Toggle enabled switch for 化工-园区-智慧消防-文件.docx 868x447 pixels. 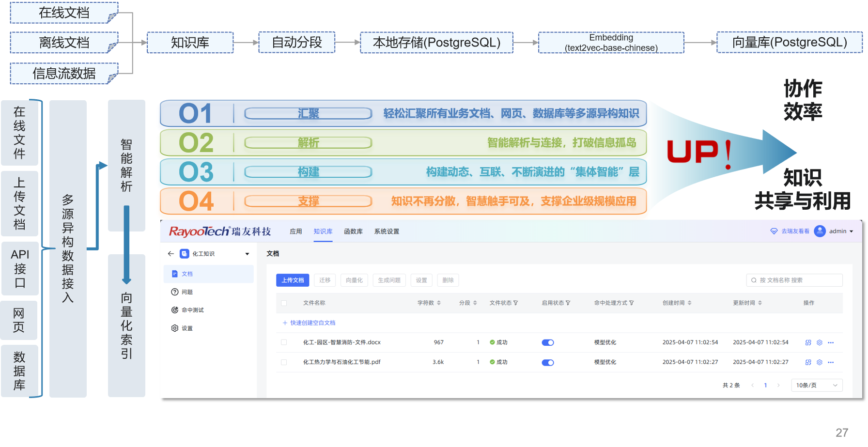(x=548, y=343)
